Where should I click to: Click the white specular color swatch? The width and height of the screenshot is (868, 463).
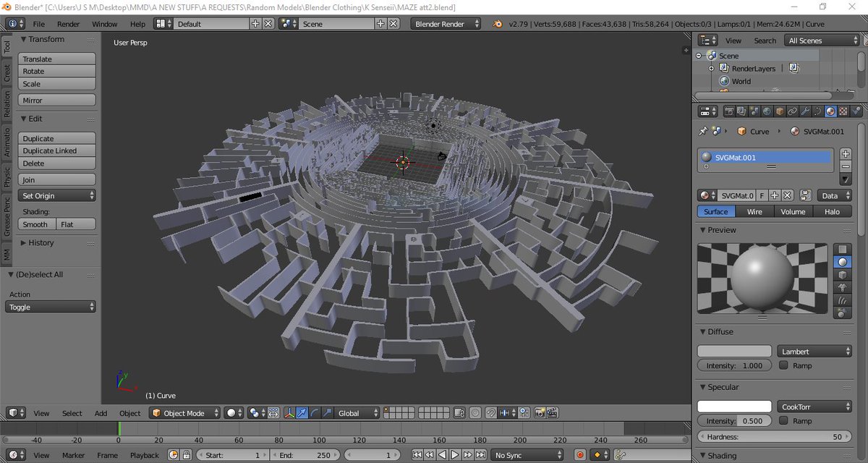click(x=734, y=407)
